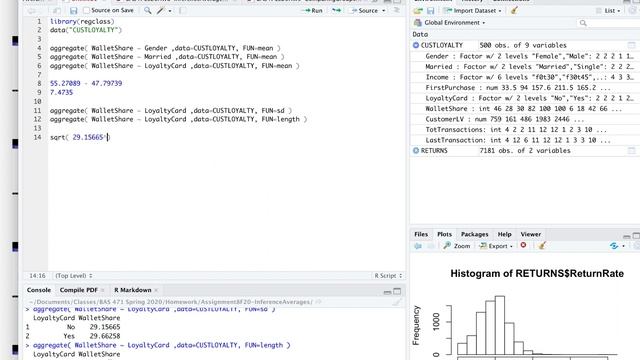The height and width of the screenshot is (360, 640).
Task: Minimize the console pane
Action: pyautogui.click(x=387, y=292)
